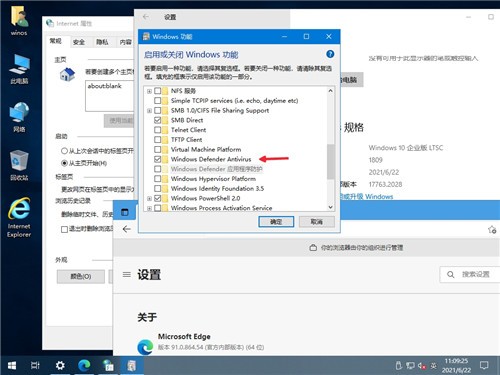Open the Recycle Bin desktop icon
This screenshot has height=375, width=500.
coord(19,165)
